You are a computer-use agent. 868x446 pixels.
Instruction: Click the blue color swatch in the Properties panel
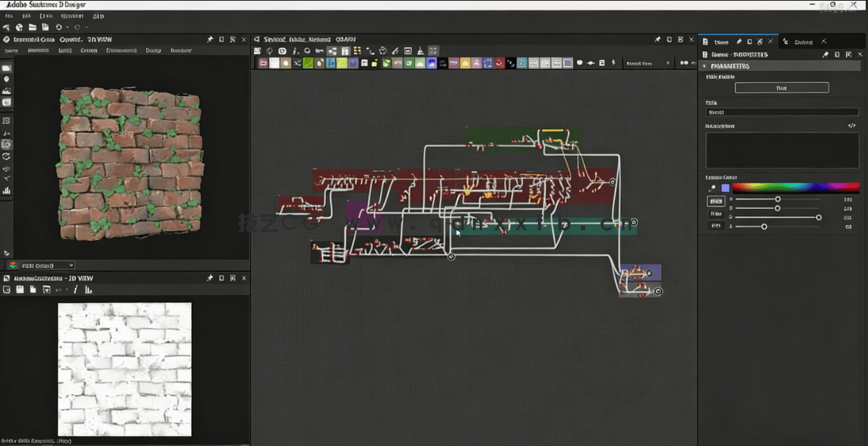tap(724, 187)
